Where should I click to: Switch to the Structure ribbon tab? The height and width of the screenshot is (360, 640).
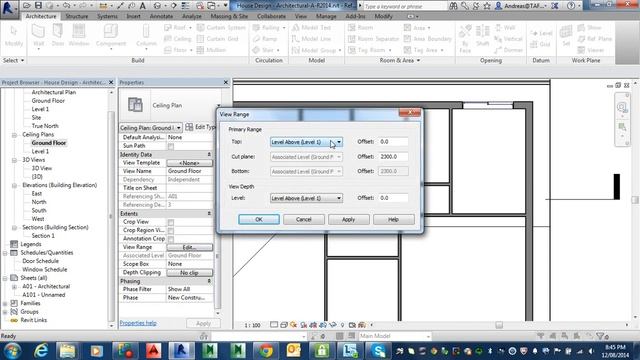[77, 16]
